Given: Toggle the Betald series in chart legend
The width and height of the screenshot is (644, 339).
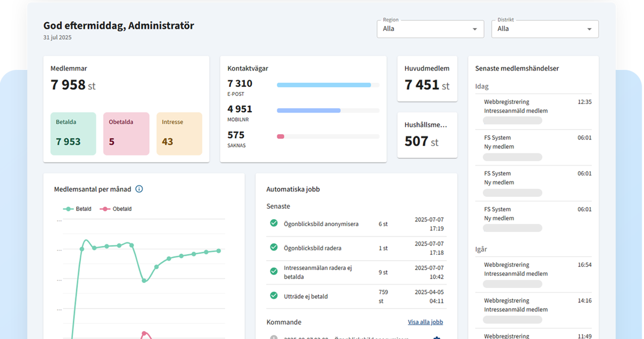Looking at the screenshot, I should [x=77, y=209].
